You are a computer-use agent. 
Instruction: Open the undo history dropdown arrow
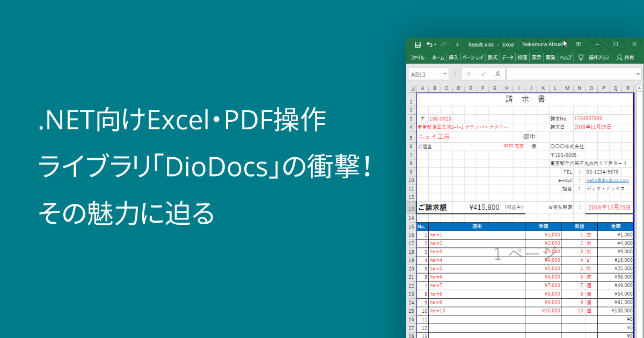(x=435, y=45)
